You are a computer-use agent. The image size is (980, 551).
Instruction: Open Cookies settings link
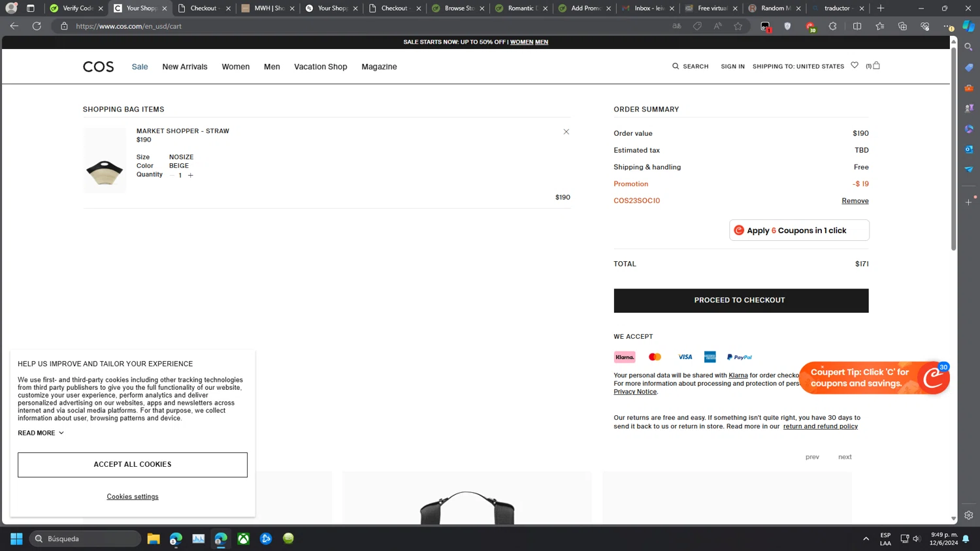[133, 497]
